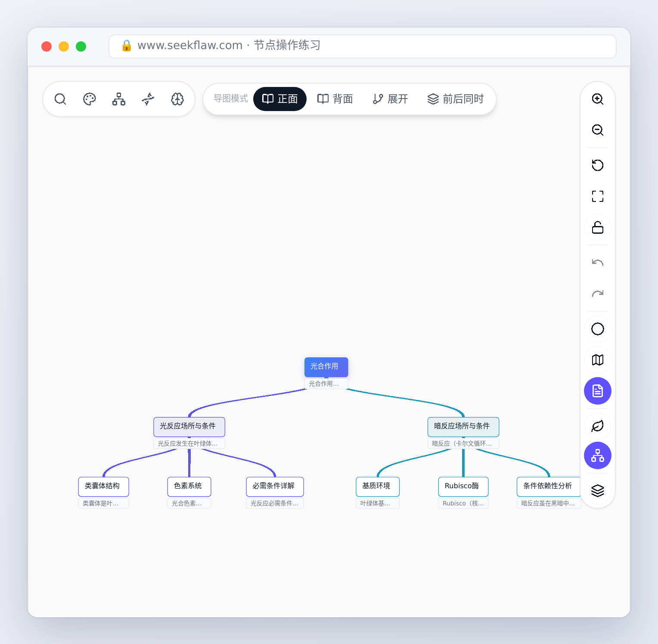Select the root node 光合作用
Image resolution: width=658 pixels, height=644 pixels.
tap(326, 367)
